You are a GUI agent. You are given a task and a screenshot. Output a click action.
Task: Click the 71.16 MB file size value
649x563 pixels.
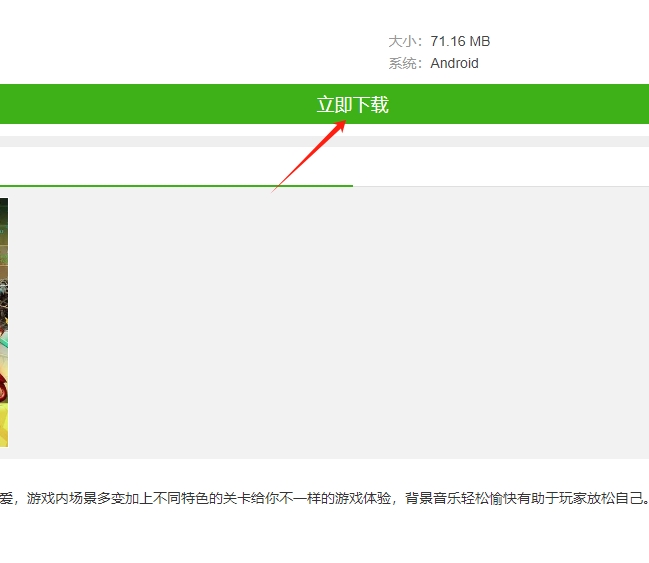pyautogui.click(x=460, y=41)
